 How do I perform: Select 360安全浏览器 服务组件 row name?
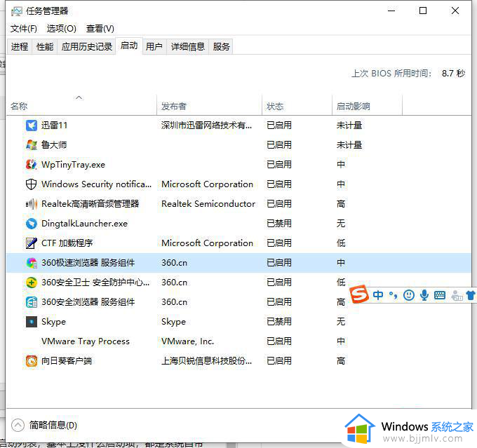coord(88,302)
